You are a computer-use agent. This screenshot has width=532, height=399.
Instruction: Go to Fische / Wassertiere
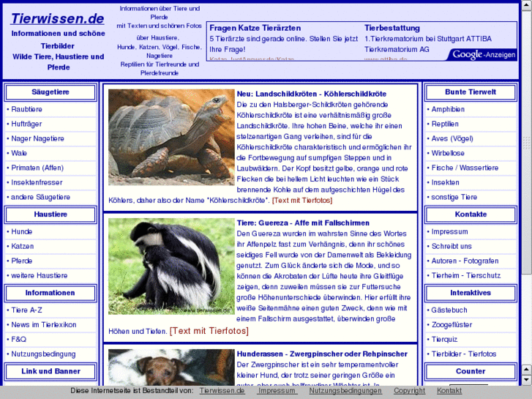(465, 168)
